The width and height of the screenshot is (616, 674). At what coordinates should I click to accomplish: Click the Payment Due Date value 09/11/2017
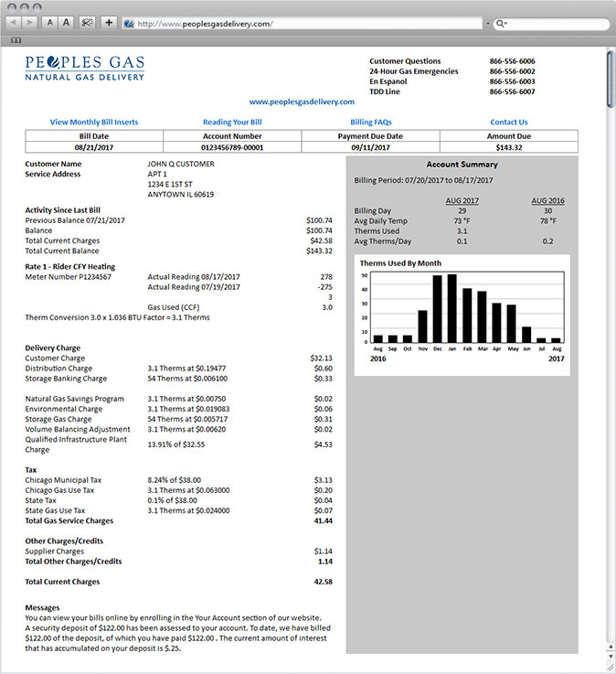pyautogui.click(x=371, y=147)
